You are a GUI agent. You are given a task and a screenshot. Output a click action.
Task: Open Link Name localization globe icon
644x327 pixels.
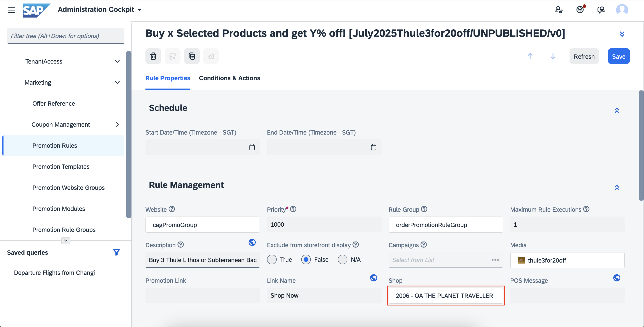coord(373,278)
